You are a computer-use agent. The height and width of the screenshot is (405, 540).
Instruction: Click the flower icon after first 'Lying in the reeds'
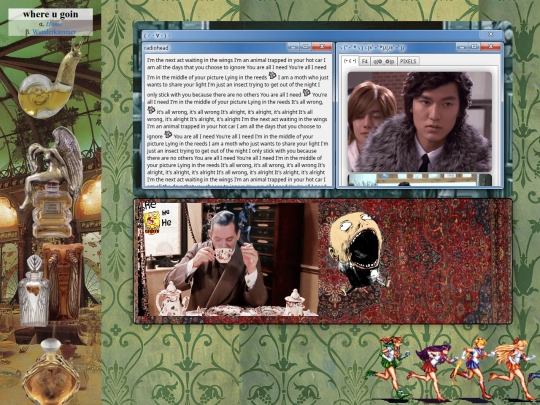pos(272,75)
